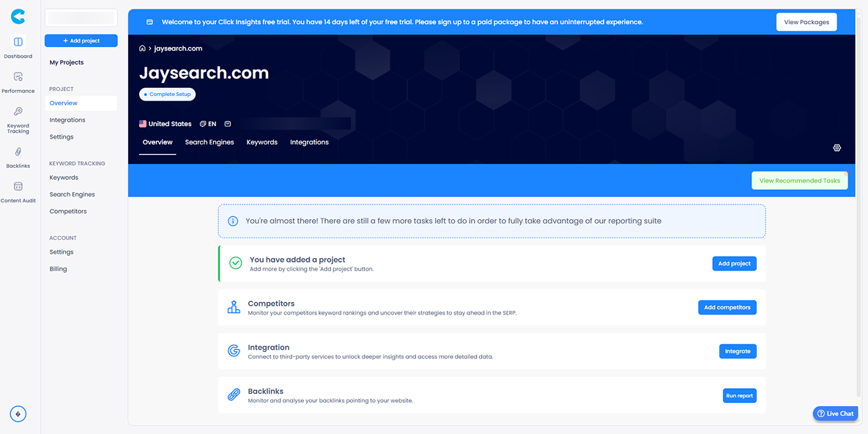Viewport: 868px width, 434px height.
Task: Click the sidebar + Add project button
Action: click(81, 41)
